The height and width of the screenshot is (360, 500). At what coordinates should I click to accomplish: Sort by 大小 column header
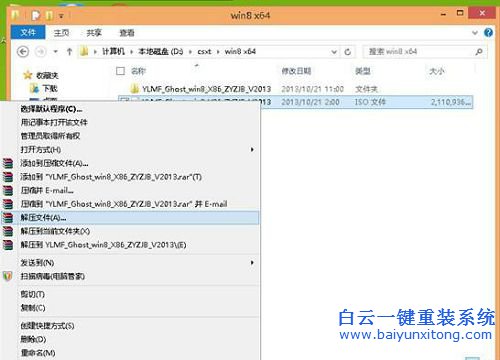coord(436,71)
